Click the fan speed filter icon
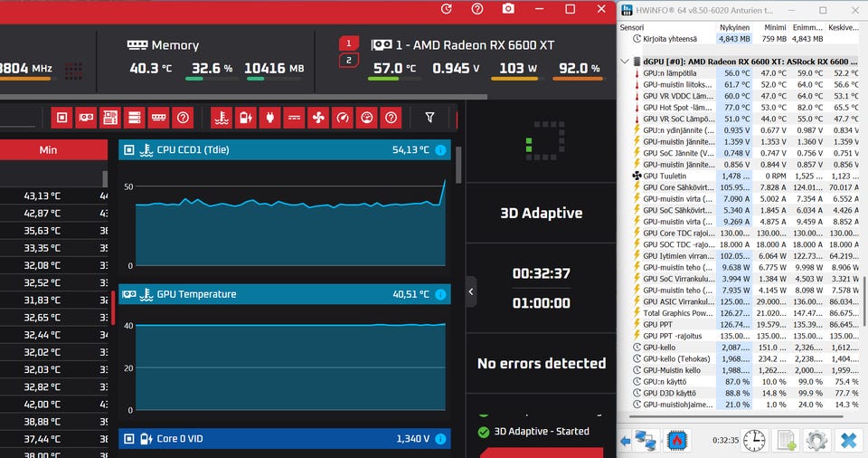 pos(318,118)
